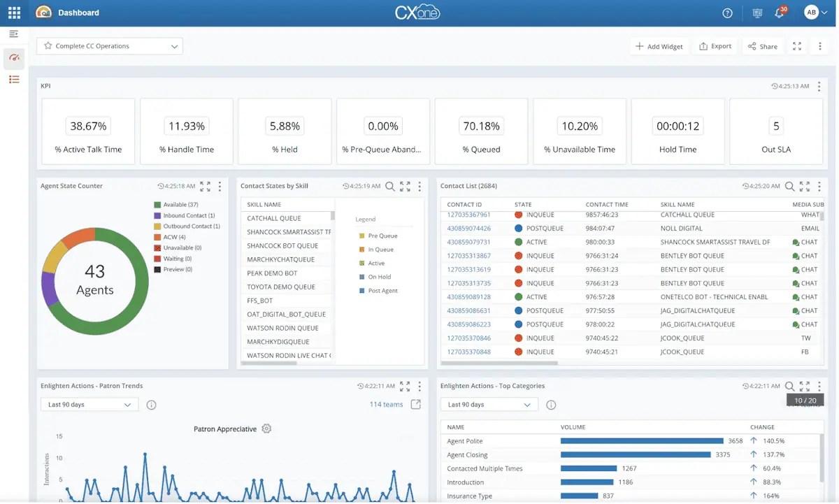Click the Add Widget button
The width and height of the screenshot is (839, 504).
point(659,46)
